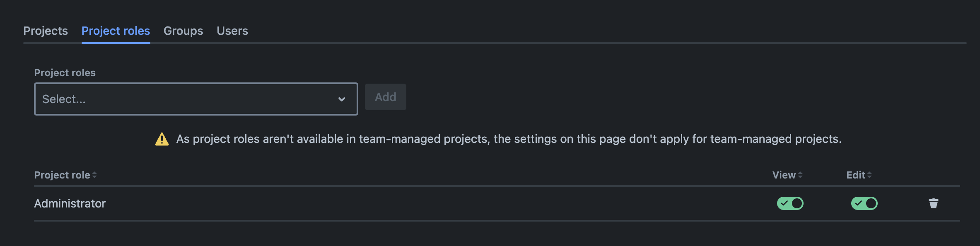The height and width of the screenshot is (246, 980).
Task: Expand the dropdown using its chevron arrow
Action: [342, 99]
